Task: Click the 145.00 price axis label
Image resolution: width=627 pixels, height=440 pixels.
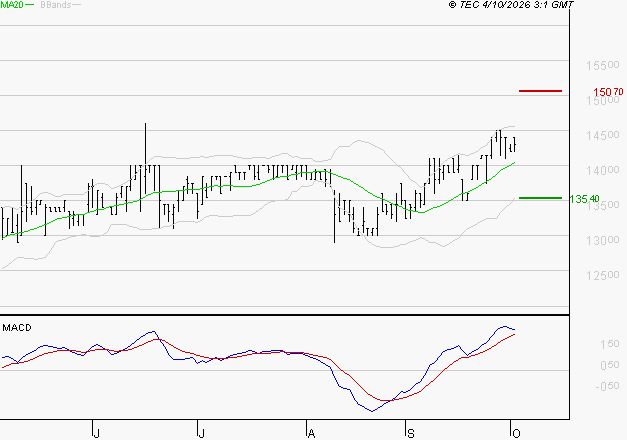Action: 603,135
